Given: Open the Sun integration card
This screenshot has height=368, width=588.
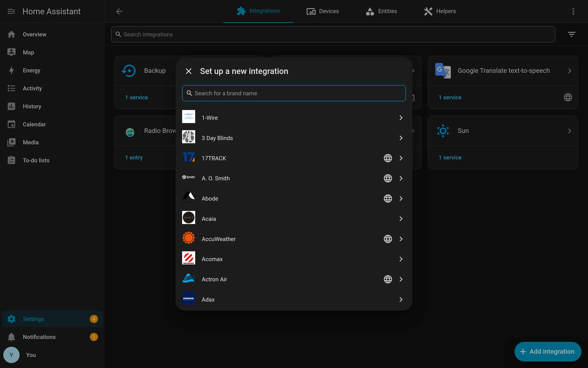Looking at the screenshot, I should tap(503, 131).
